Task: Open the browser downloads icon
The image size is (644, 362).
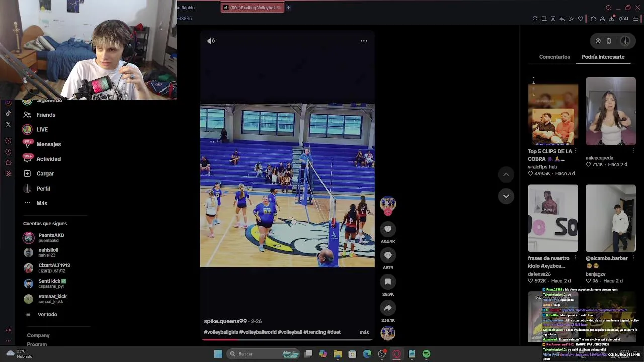Action: (611, 19)
